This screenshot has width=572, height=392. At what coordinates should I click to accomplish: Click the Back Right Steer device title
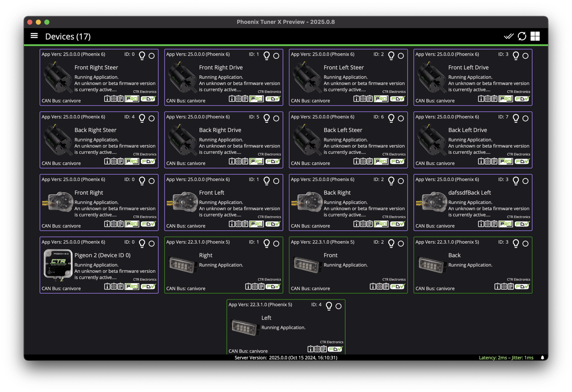pos(95,130)
